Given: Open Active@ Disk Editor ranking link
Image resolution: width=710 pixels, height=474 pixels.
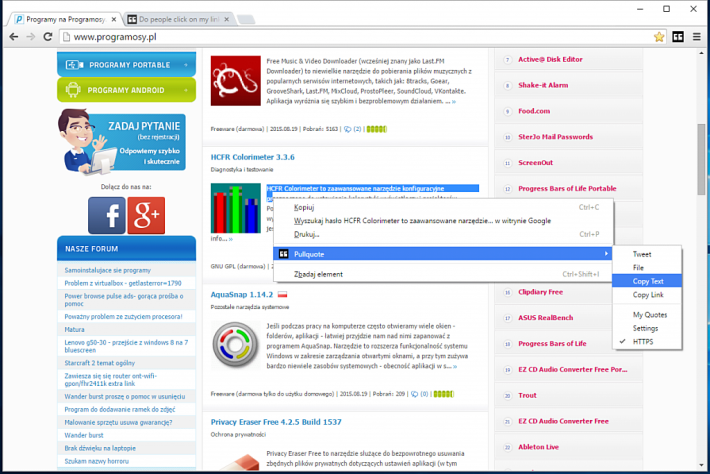Looking at the screenshot, I should click(x=550, y=59).
